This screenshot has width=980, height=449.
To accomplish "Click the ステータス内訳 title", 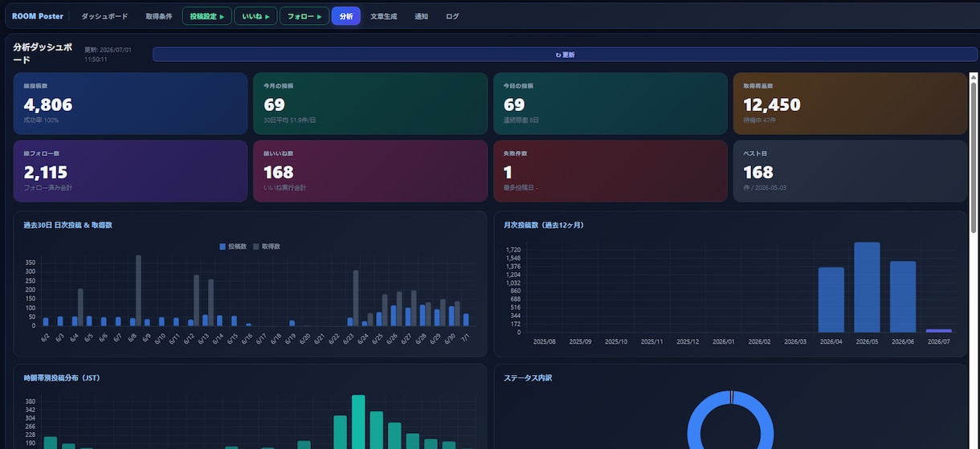I will pos(528,378).
